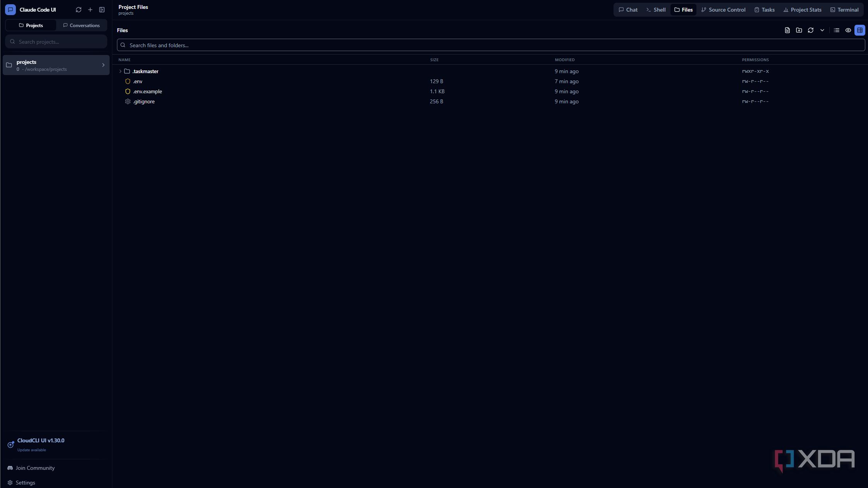
Task: Sort by Modified column header
Action: click(x=565, y=60)
